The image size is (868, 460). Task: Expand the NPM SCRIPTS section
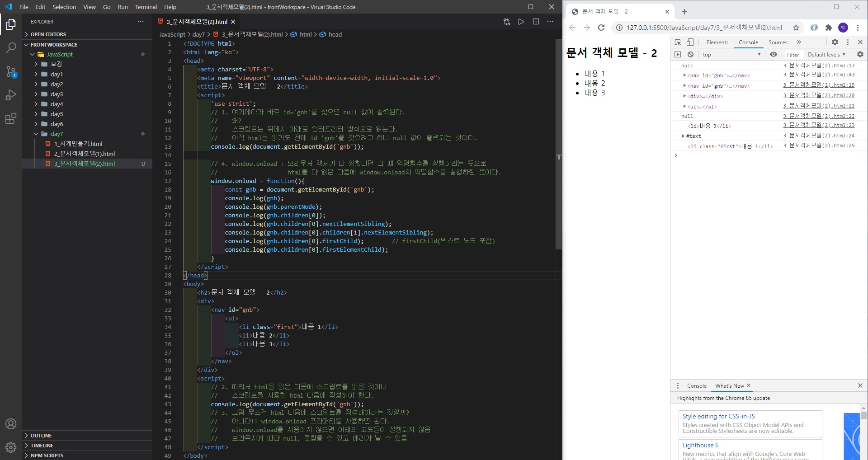pyautogui.click(x=87, y=455)
